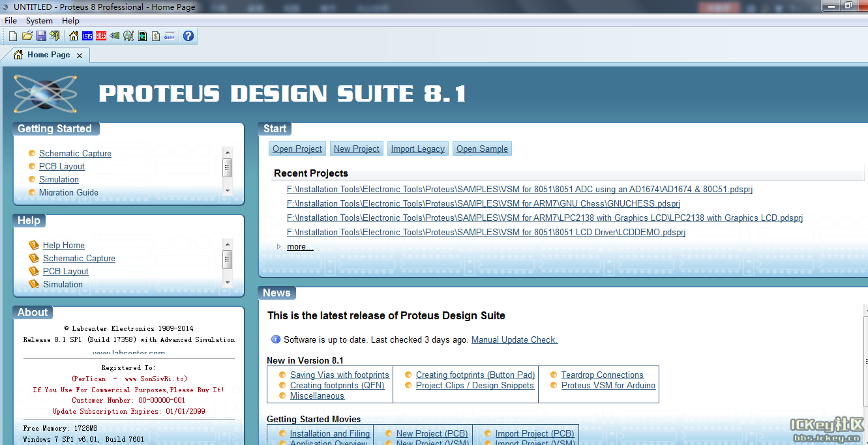Click the blue Help question mark icon

coord(188,36)
